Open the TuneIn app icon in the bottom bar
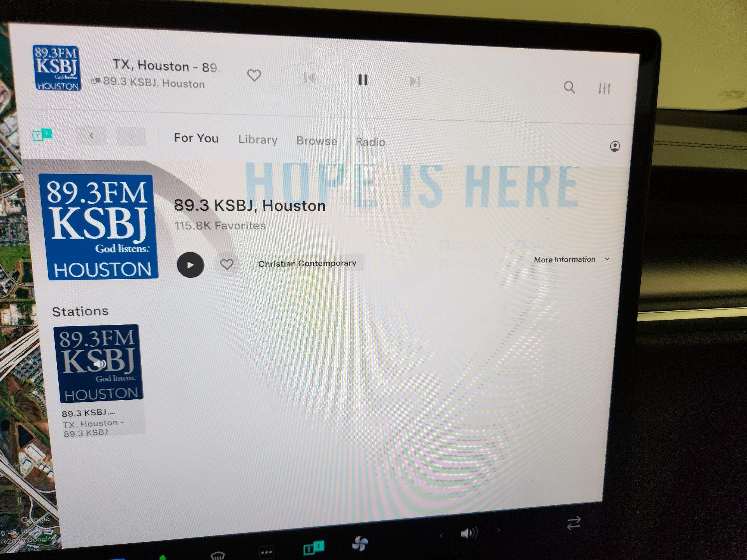The width and height of the screenshot is (747, 560). (x=314, y=548)
